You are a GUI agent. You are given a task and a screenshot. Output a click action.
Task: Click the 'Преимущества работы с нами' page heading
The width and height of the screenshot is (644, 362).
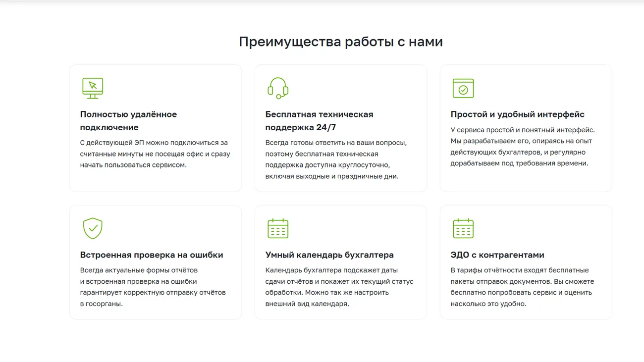[340, 42]
